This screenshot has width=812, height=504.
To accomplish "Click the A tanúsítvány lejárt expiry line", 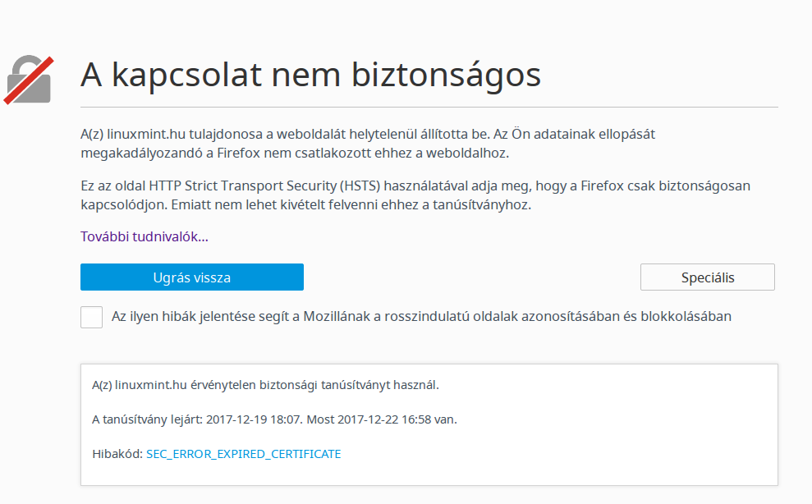I will click(x=274, y=419).
